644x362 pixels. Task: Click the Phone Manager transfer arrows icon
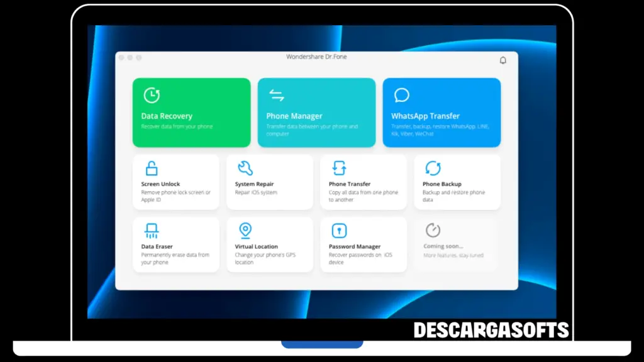[275, 94]
